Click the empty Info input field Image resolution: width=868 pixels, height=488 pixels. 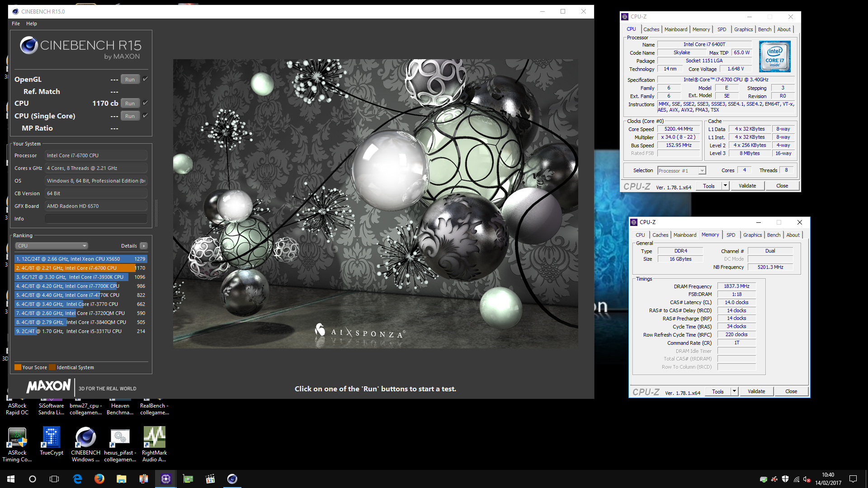point(96,219)
